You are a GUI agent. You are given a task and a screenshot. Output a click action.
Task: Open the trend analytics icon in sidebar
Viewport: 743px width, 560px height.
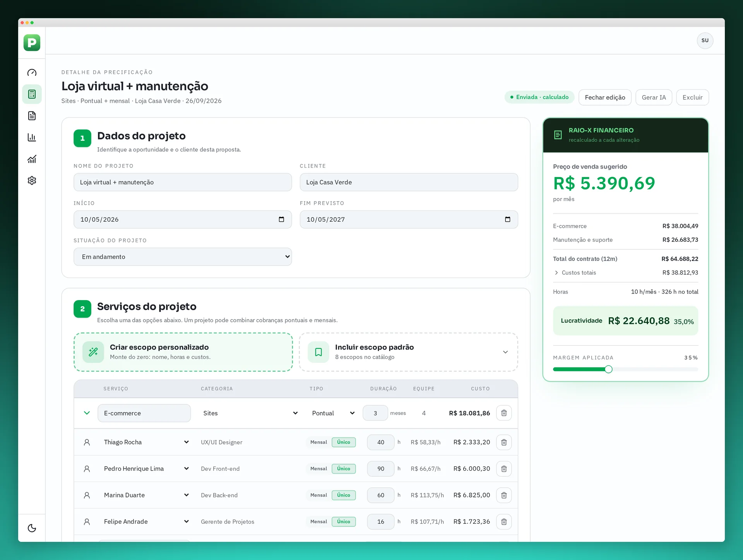point(32,159)
